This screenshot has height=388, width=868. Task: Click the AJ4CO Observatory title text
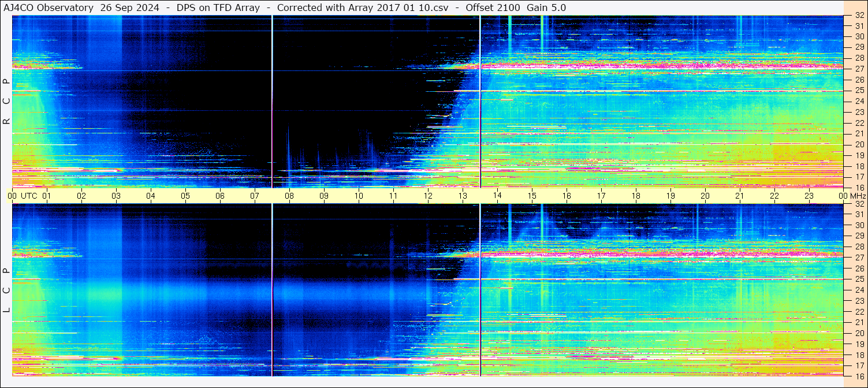[x=49, y=8]
